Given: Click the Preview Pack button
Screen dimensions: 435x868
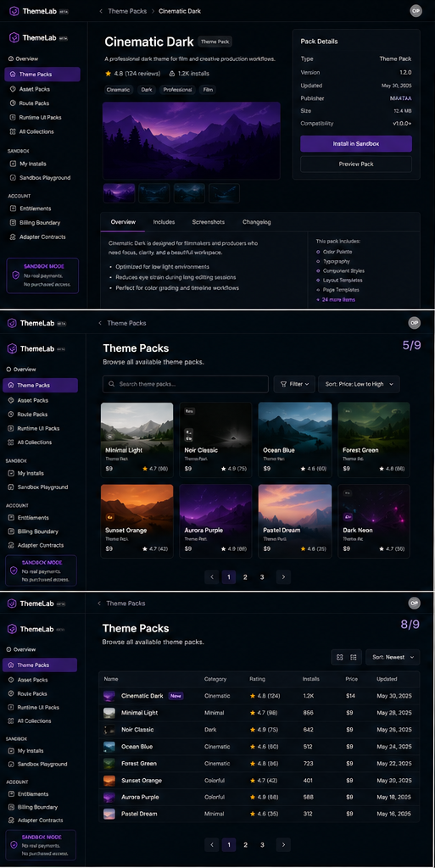Looking at the screenshot, I should point(356,164).
